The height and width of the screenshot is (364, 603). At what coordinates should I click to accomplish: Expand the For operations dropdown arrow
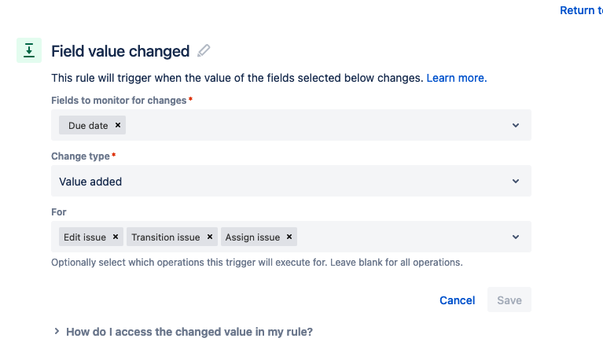tap(516, 237)
